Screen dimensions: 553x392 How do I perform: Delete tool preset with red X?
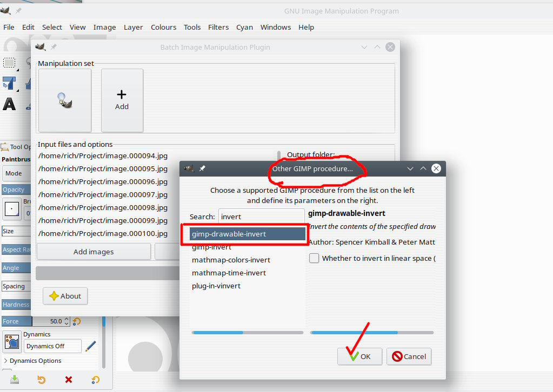(69, 380)
